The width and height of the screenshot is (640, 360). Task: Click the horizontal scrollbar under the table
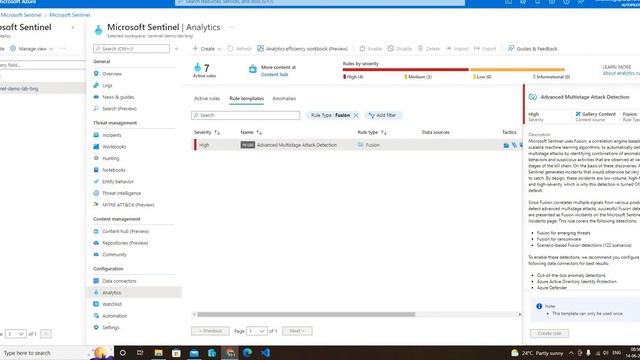tap(305, 314)
